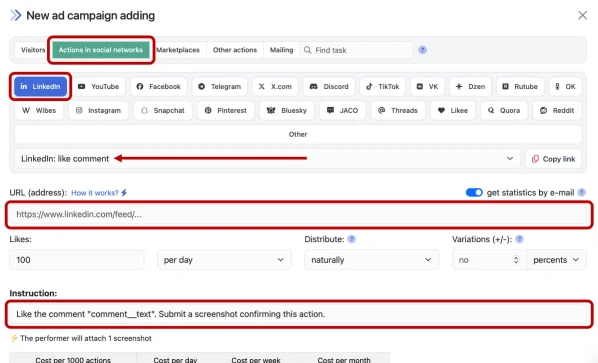Select the JACO network button

342,111
